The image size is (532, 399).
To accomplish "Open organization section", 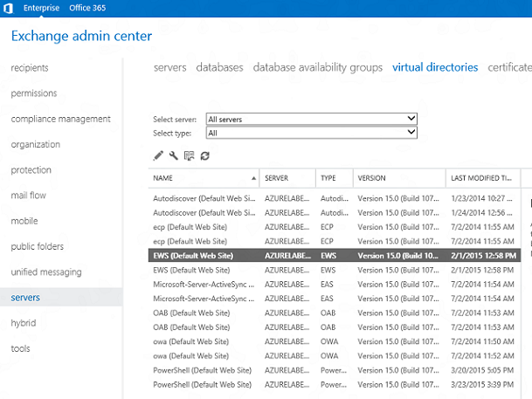I will click(x=36, y=144).
